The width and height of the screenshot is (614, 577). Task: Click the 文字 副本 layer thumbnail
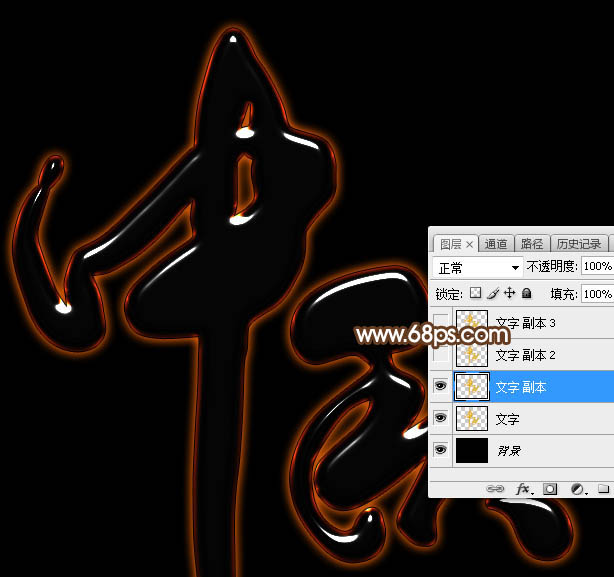472,386
